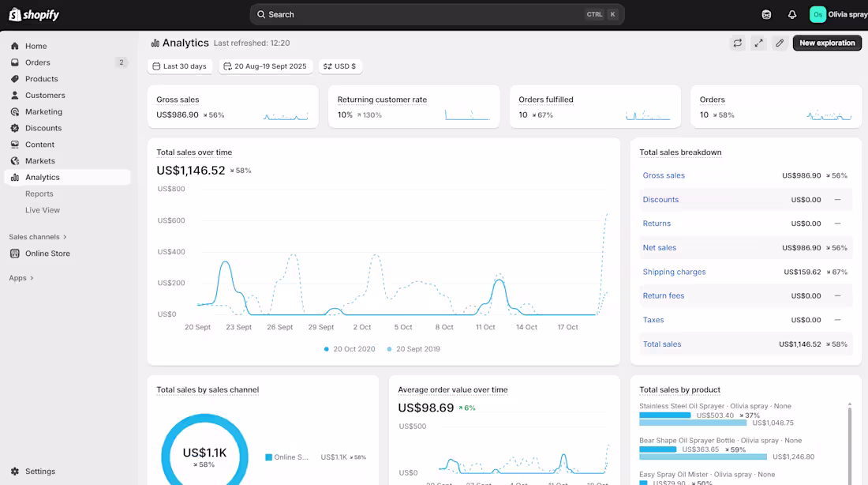Click Total sales by sales channel title
Image resolution: width=868 pixels, height=485 pixels.
[x=208, y=389]
